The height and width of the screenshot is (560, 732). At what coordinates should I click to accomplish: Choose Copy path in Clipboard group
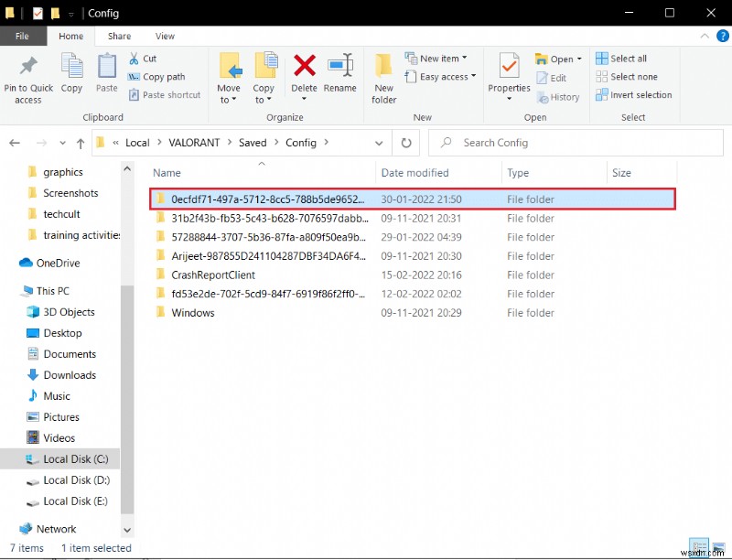[x=156, y=77]
